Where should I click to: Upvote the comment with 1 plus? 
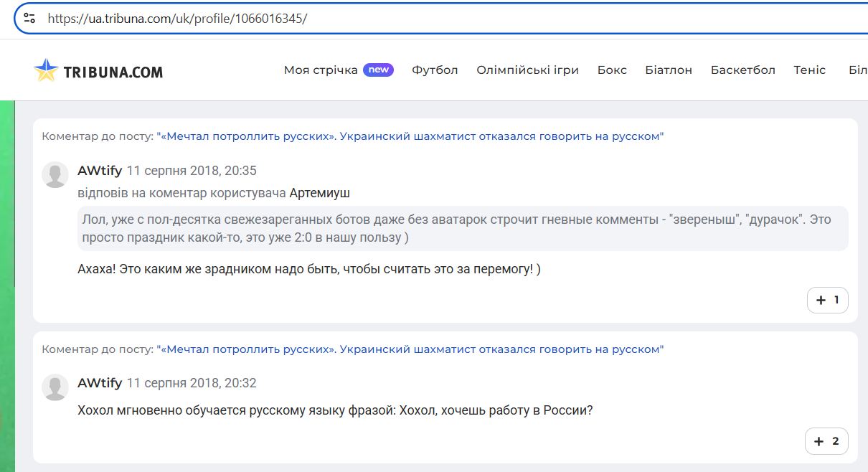[827, 301]
